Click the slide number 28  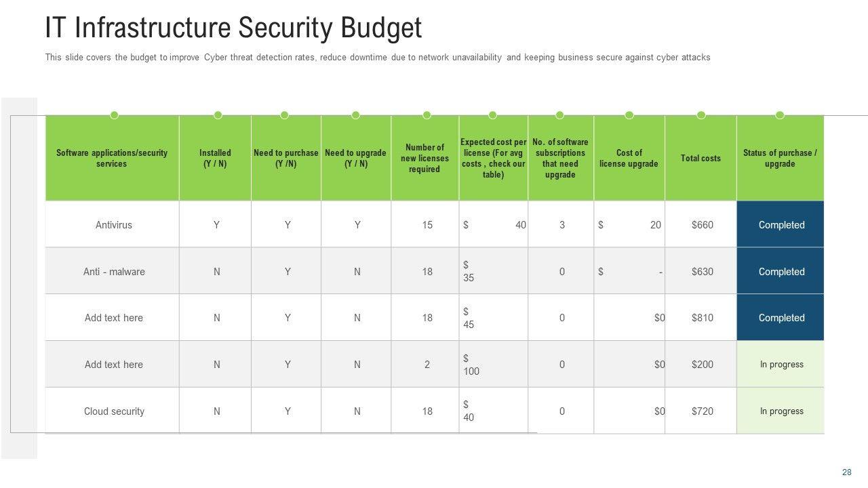[846, 472]
